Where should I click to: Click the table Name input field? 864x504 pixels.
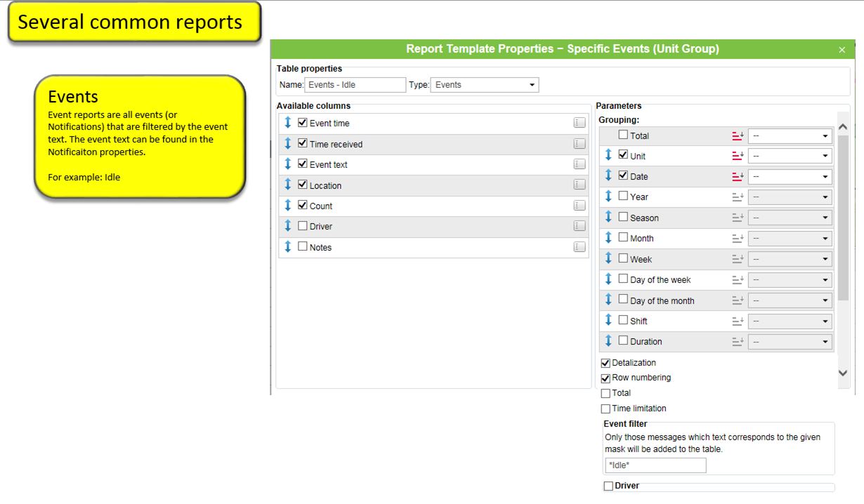point(355,85)
